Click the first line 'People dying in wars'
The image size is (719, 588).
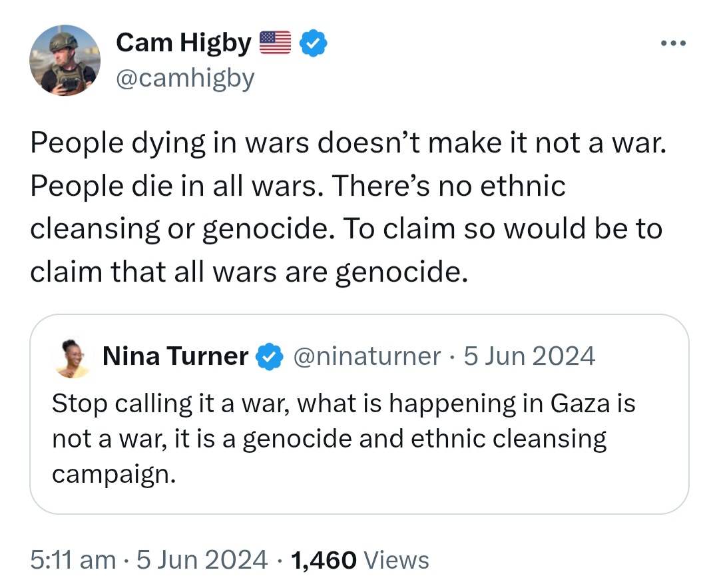tap(170, 143)
